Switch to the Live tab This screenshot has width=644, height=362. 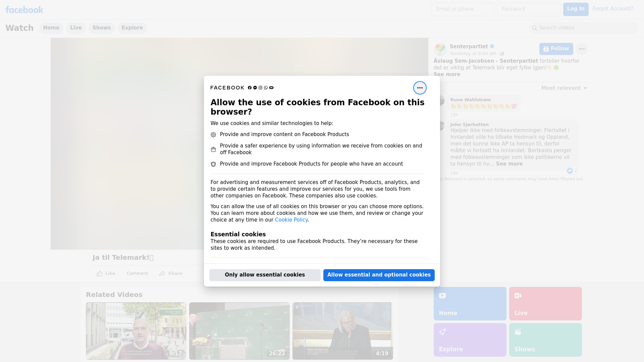pyautogui.click(x=76, y=28)
